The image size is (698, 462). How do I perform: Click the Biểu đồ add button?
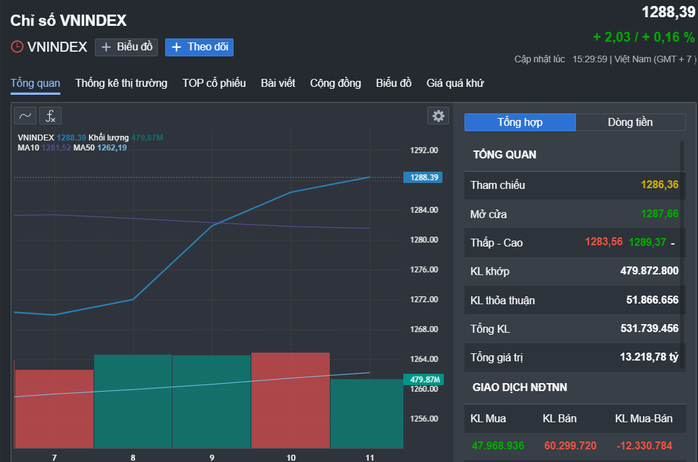point(126,47)
